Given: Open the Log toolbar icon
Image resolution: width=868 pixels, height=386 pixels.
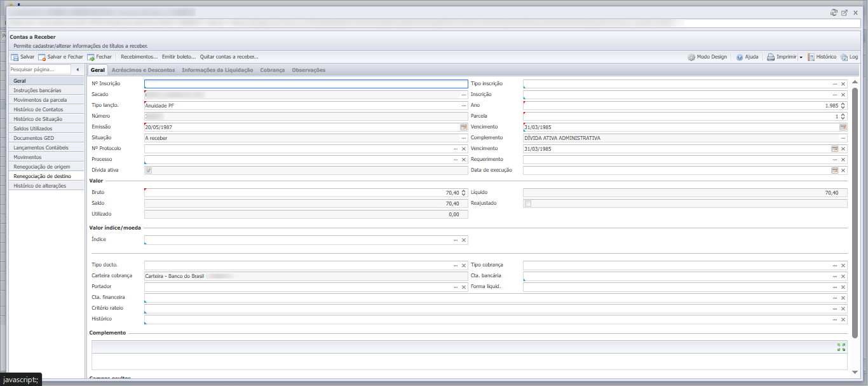Looking at the screenshot, I should 844,57.
